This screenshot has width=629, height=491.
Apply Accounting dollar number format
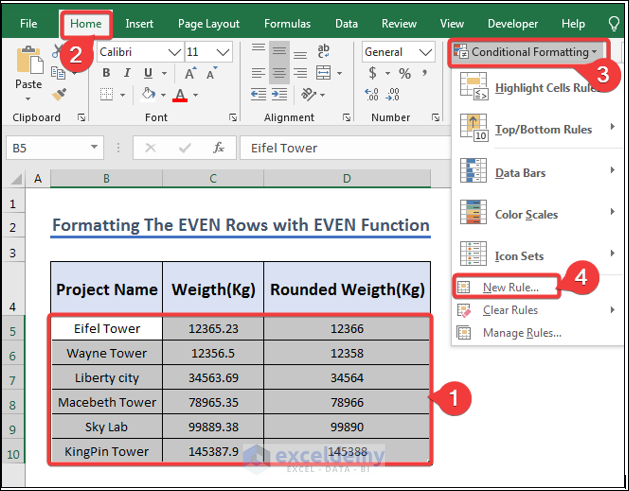tap(373, 73)
